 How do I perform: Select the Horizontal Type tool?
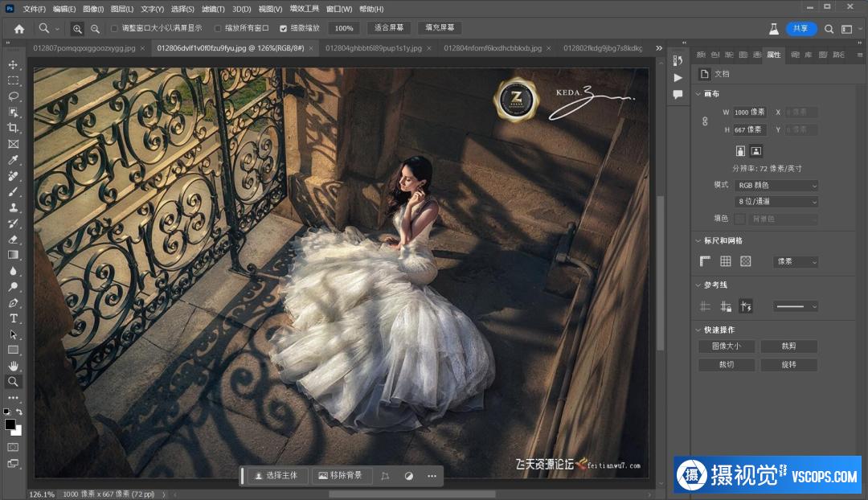pos(14,318)
